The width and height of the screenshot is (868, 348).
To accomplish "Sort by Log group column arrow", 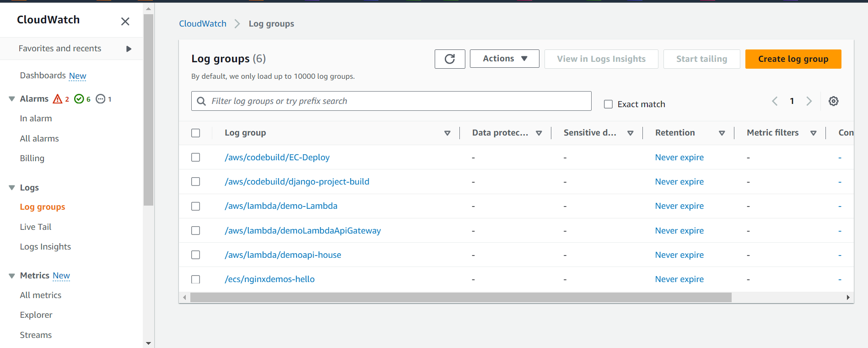I will [x=447, y=133].
